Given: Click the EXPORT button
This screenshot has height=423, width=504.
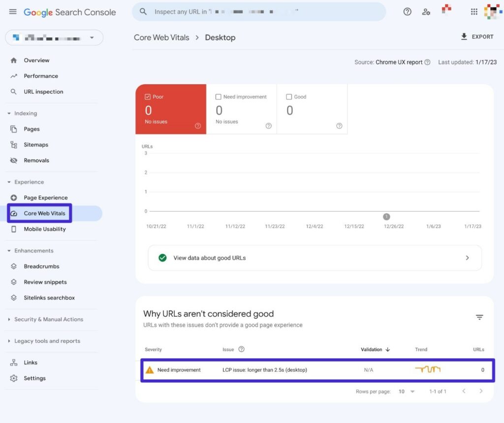Looking at the screenshot, I should click(476, 36).
